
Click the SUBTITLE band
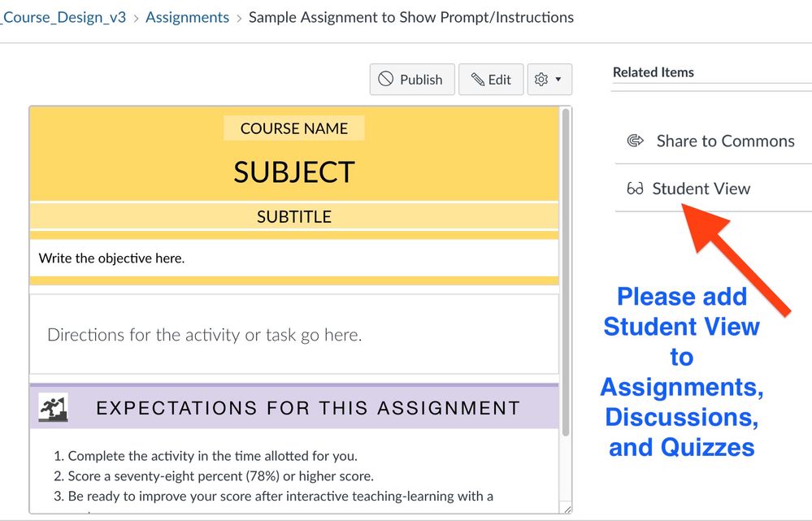pos(294,217)
